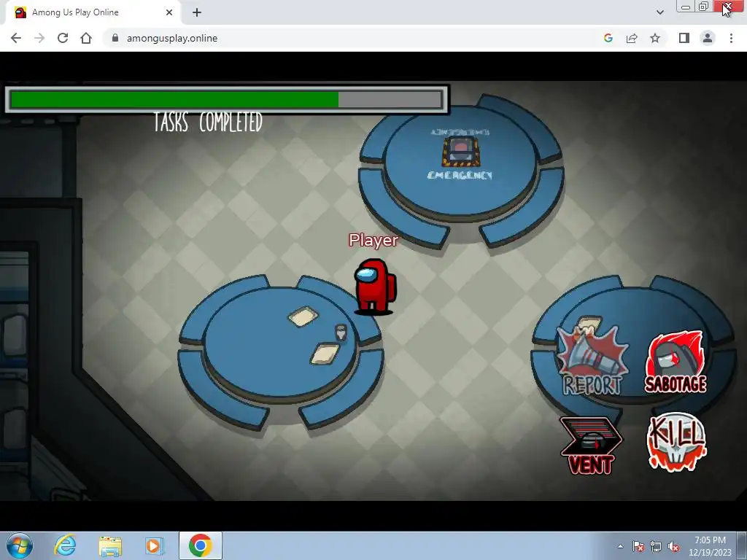Activate the Sabotage button

676,362
